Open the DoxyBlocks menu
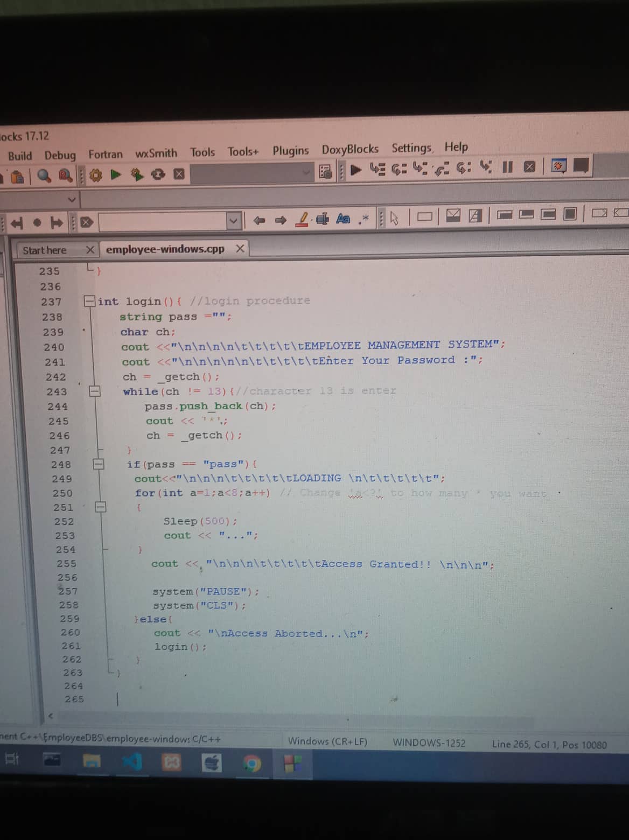 coord(350,149)
